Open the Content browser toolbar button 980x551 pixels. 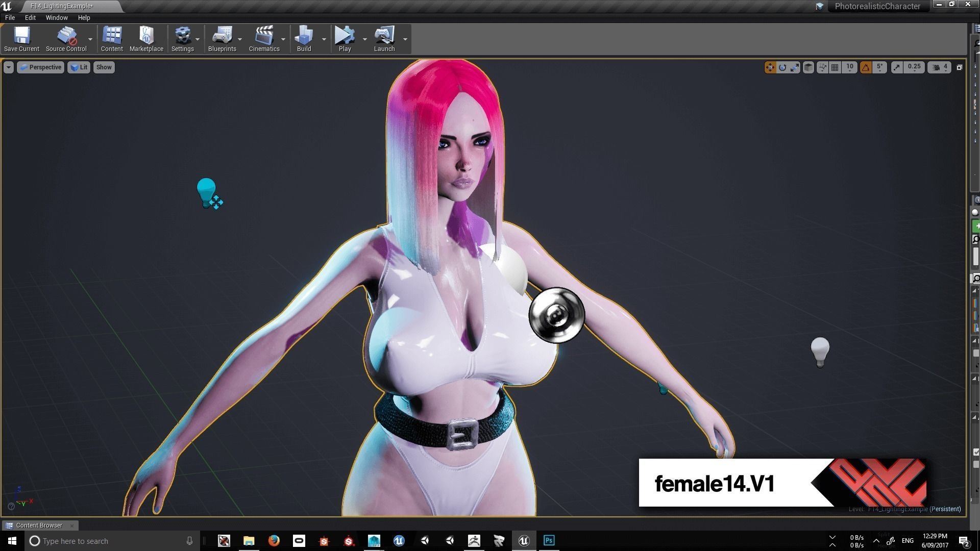tap(112, 39)
